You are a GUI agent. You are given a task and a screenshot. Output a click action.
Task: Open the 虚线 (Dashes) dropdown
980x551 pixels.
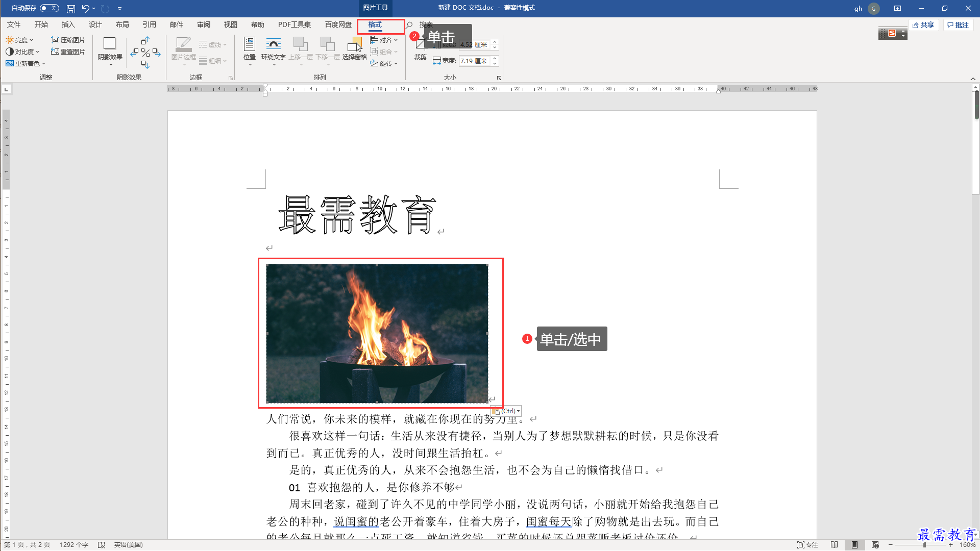coord(213,44)
